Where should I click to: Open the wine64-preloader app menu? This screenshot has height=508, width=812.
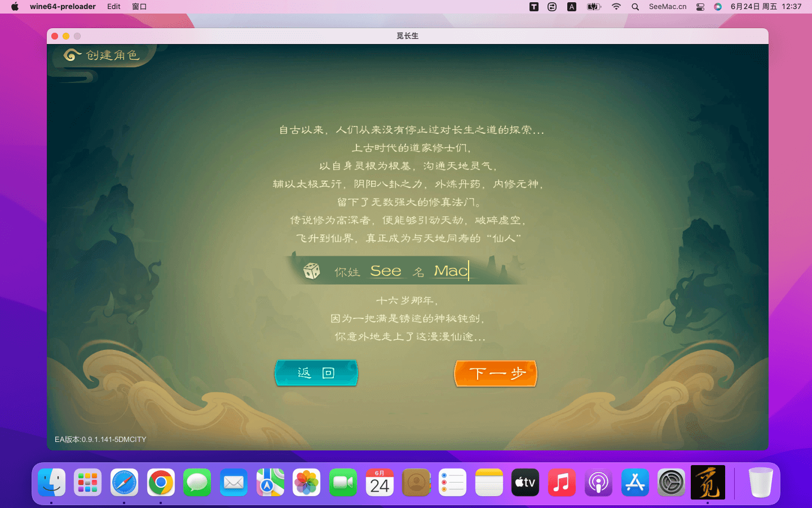pyautogui.click(x=63, y=7)
